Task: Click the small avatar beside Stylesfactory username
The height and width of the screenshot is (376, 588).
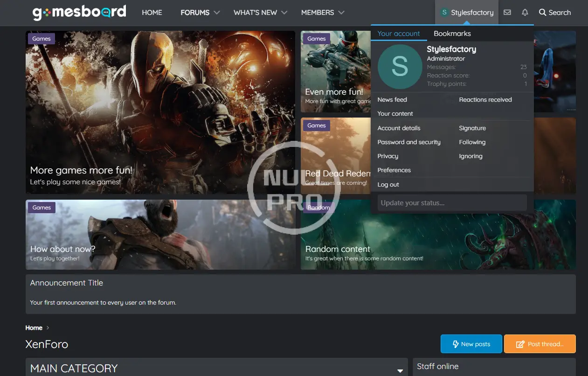Action: click(444, 13)
